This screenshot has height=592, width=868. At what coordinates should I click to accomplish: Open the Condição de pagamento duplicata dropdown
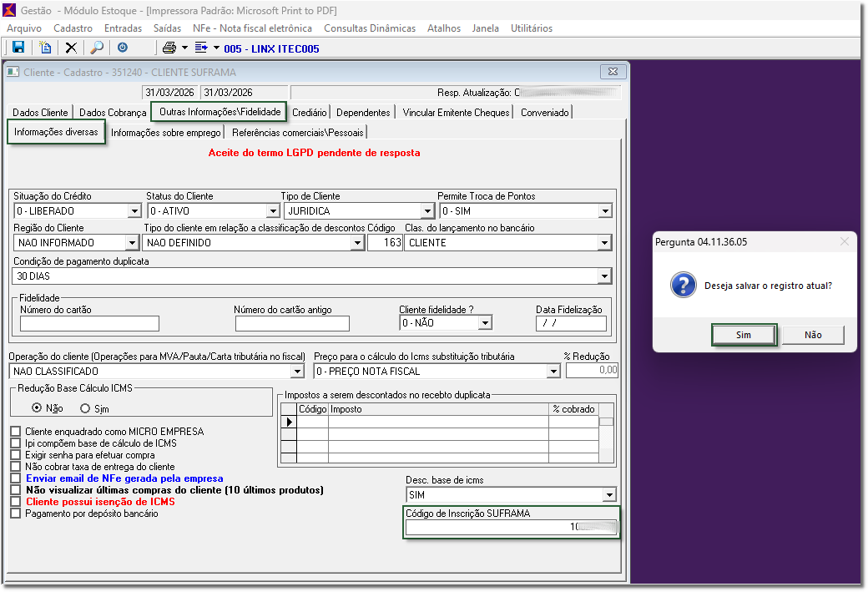coord(604,276)
